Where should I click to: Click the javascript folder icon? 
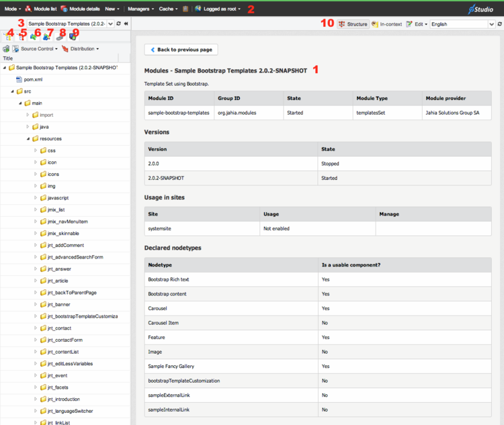click(43, 197)
